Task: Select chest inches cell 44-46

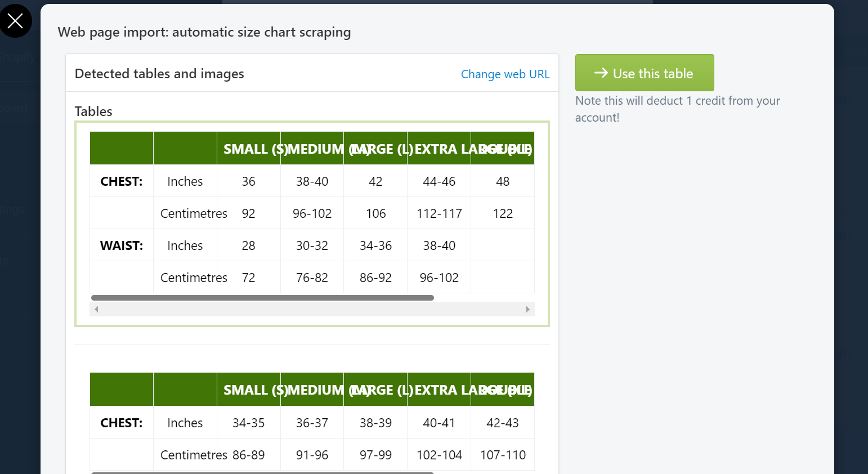Action: [x=439, y=181]
